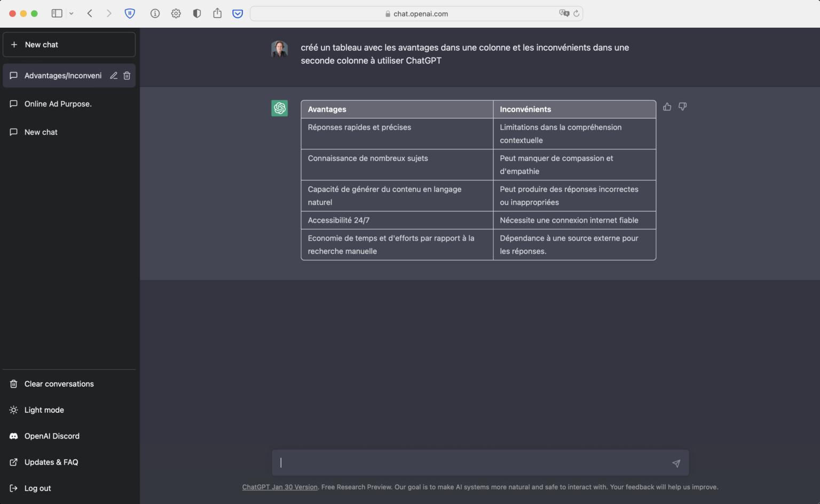Click the pencil icon to rename the chat
The width and height of the screenshot is (820, 504).
113,75
